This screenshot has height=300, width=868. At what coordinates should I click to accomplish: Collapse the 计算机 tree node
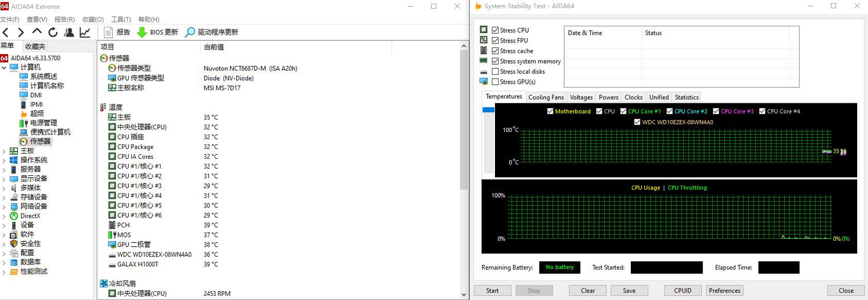coord(4,67)
